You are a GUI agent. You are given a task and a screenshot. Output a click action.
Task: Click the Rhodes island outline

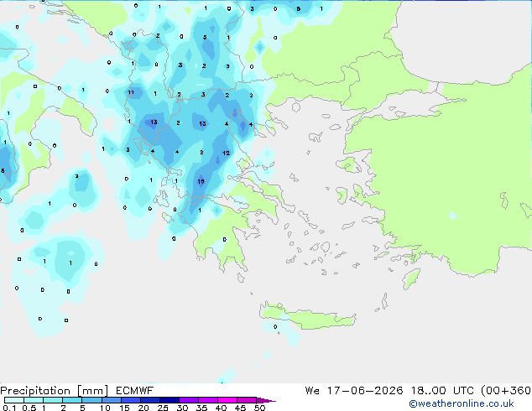click(x=411, y=278)
